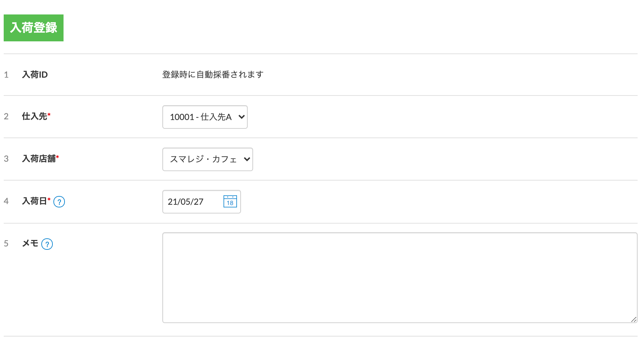Click row number 4 beside 入荷日
Viewport: 644px width, 354px height.
point(6,201)
